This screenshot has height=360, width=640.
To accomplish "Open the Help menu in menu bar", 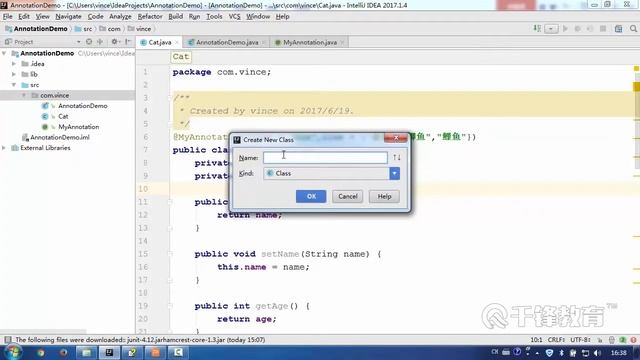I will pos(282,17).
